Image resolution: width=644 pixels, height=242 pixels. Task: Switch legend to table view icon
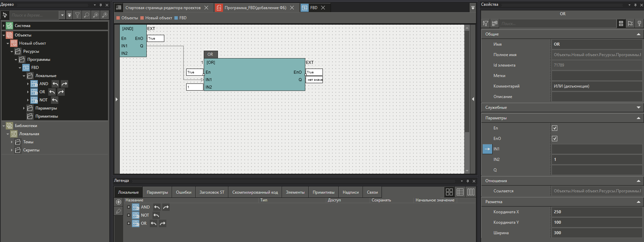click(x=460, y=192)
